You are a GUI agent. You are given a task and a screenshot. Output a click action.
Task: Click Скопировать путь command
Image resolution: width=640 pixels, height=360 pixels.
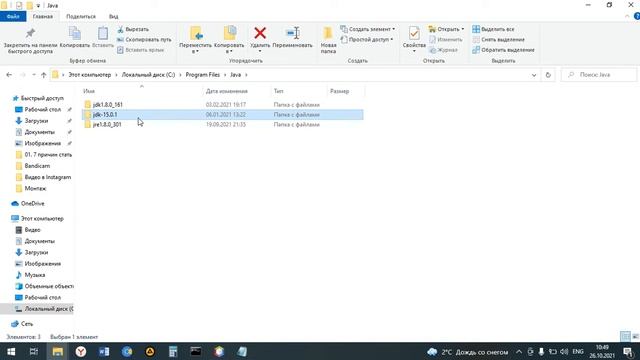click(144, 40)
